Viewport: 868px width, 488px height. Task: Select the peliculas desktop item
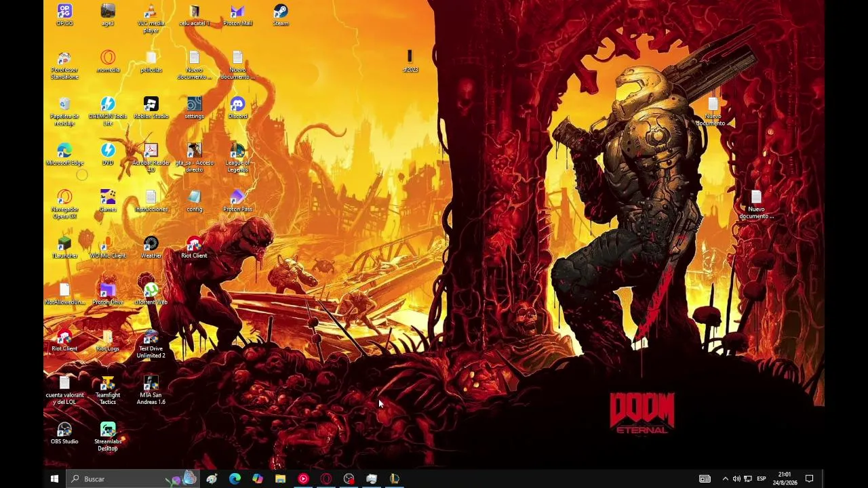coord(151,62)
